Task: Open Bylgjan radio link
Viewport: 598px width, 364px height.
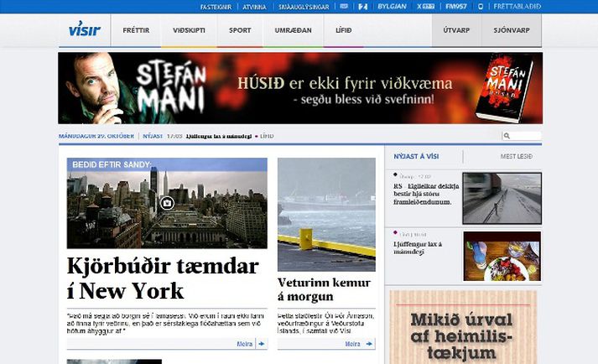Action: (x=392, y=7)
